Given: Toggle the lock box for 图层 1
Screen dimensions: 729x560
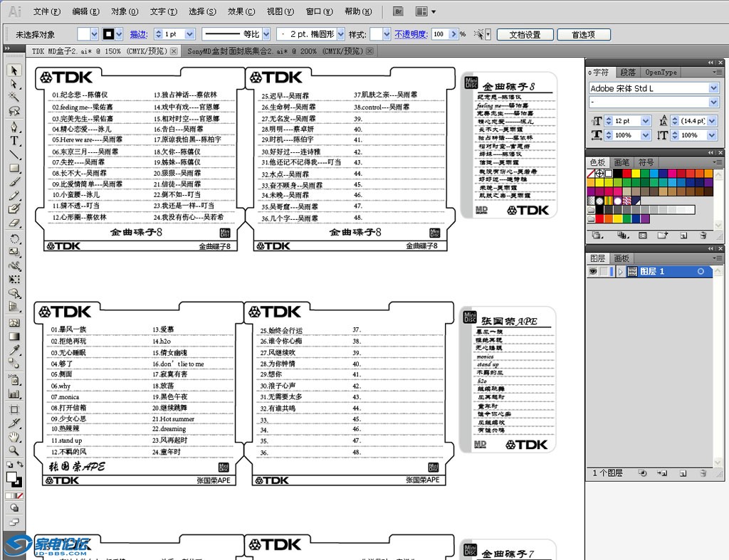Looking at the screenshot, I should click(604, 271).
